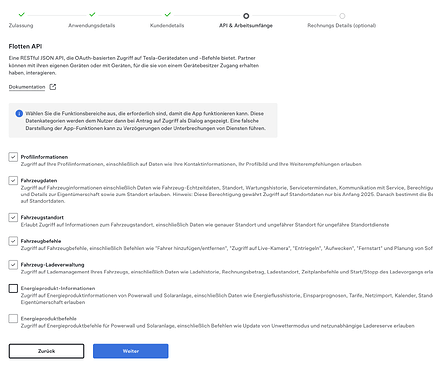Viewport: 433px width, 375px height.
Task: Click the blue Weiter button
Action: 131,351
